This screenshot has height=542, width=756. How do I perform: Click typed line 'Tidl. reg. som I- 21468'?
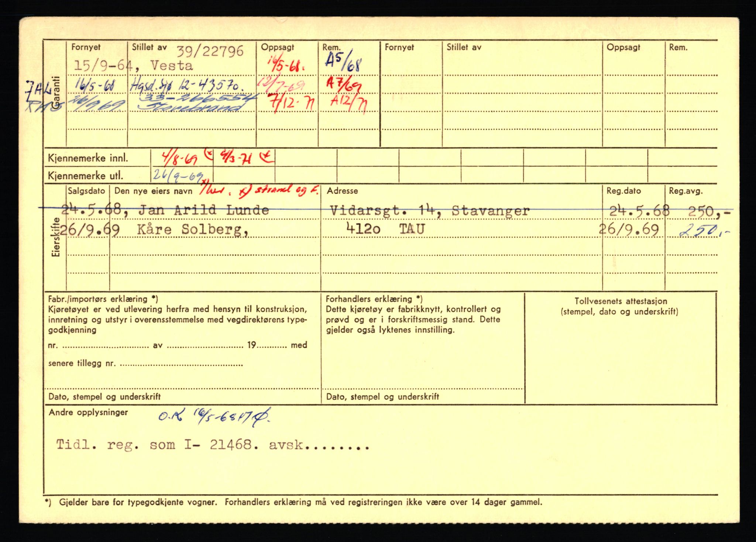[154, 445]
